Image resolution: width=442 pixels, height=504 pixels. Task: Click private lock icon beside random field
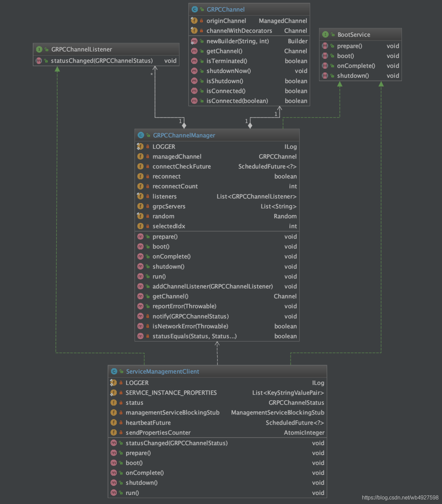(147, 216)
